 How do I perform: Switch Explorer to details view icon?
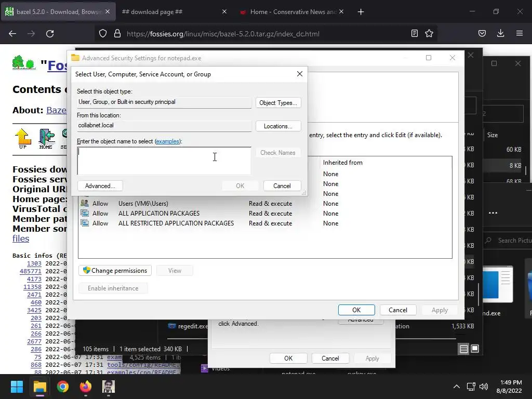(x=464, y=349)
